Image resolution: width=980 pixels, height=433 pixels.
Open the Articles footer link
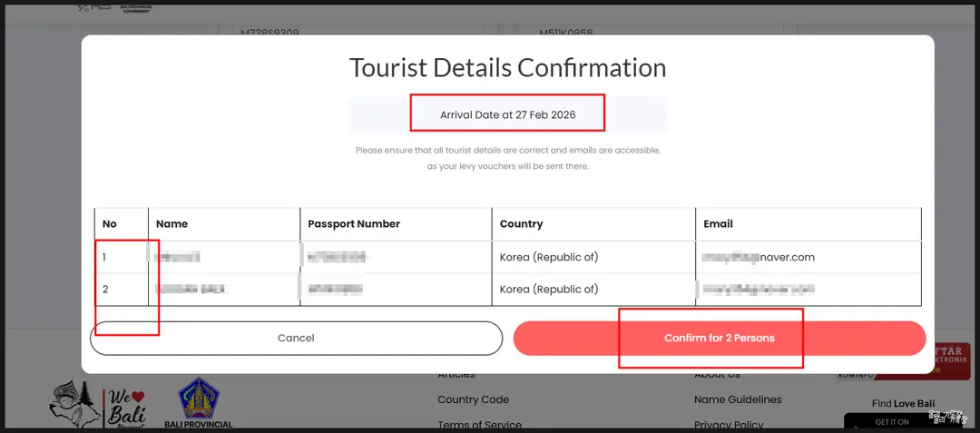click(x=456, y=375)
